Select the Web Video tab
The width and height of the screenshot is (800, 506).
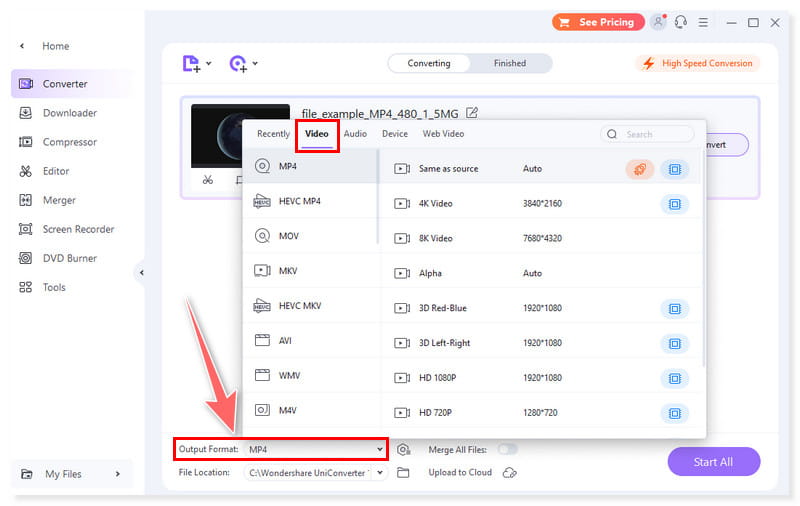[x=443, y=134]
